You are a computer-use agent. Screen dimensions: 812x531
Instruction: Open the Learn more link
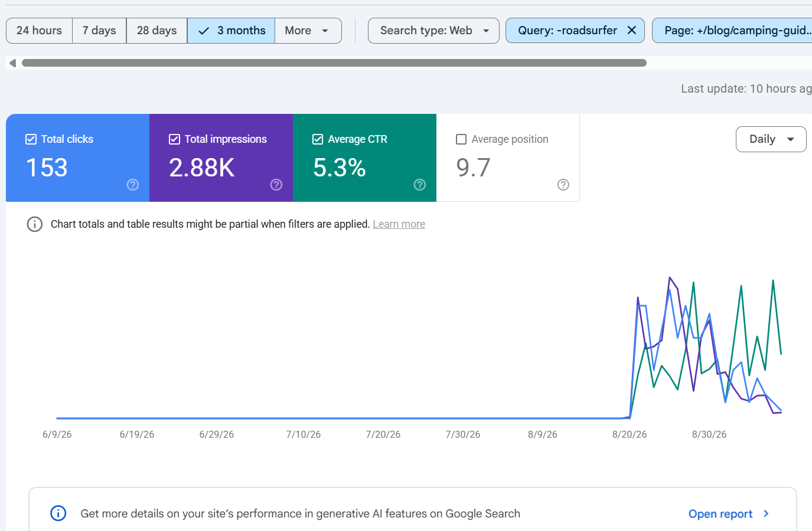[399, 224]
